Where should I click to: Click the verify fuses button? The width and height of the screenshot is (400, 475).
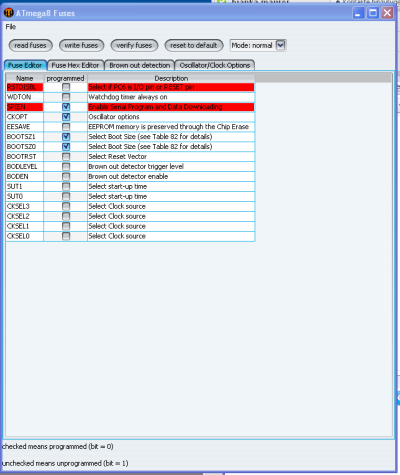click(134, 45)
